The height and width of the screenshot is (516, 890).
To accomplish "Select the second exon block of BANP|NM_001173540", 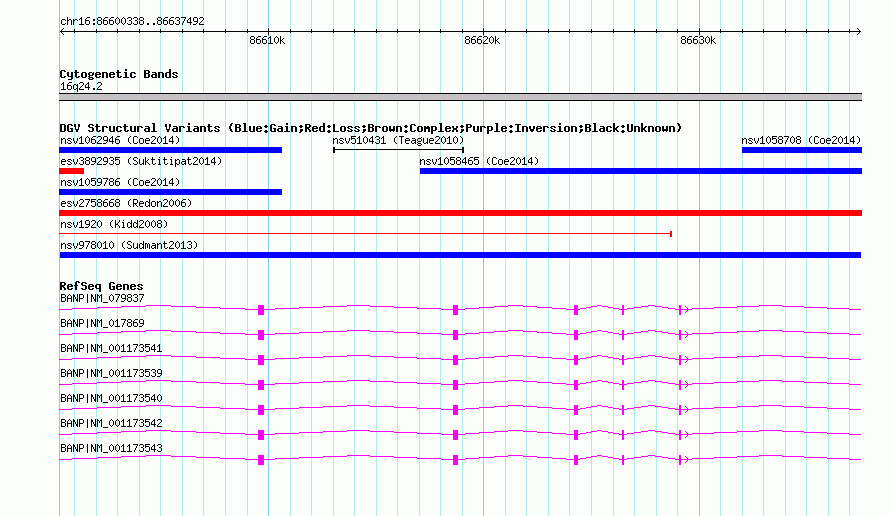I will tap(455, 409).
